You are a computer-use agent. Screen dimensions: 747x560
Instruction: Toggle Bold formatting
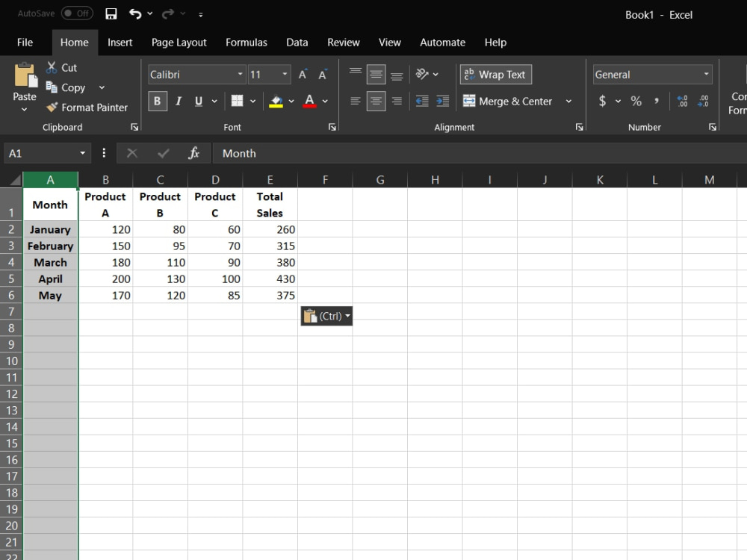pos(157,101)
